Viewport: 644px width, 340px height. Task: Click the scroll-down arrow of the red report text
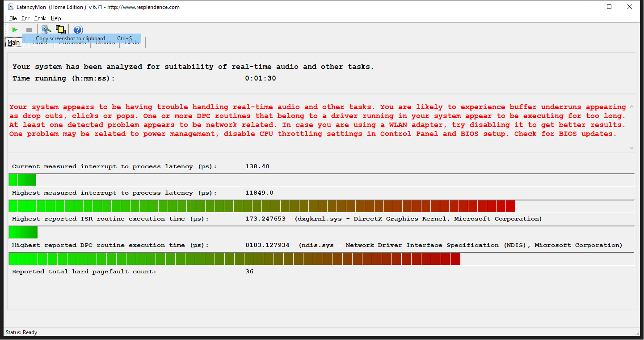[631, 148]
